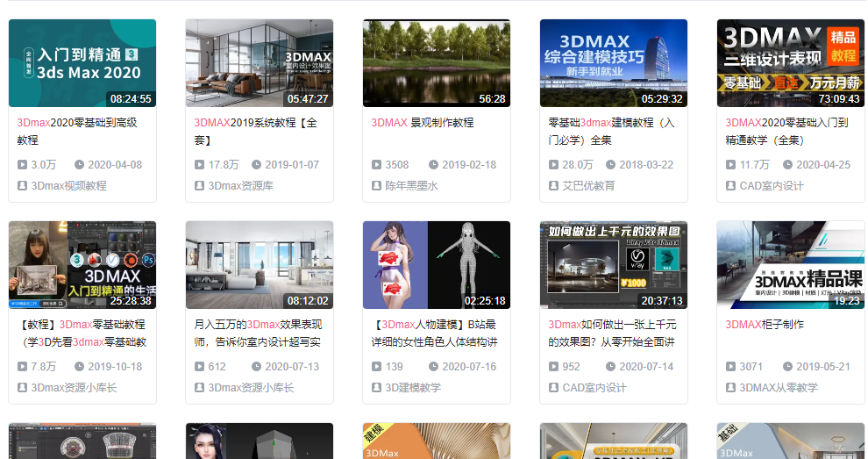Click the clock icon beside 2018-03-22
This screenshot has height=459, width=868.
[610, 165]
